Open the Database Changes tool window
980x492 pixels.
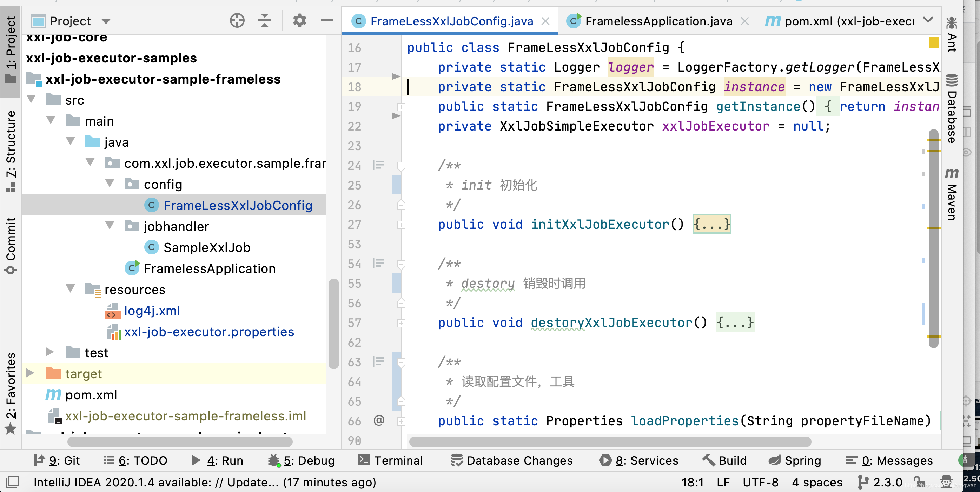click(x=512, y=460)
